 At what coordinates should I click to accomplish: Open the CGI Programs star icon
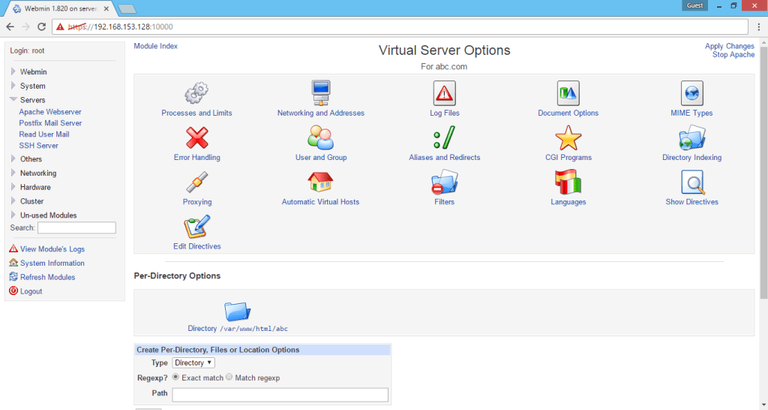568,138
